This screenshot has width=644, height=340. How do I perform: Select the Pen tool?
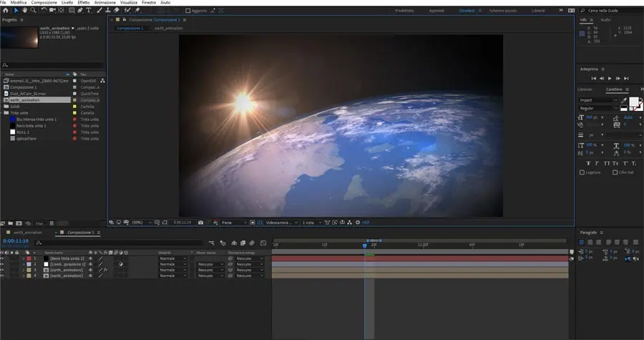point(80,10)
